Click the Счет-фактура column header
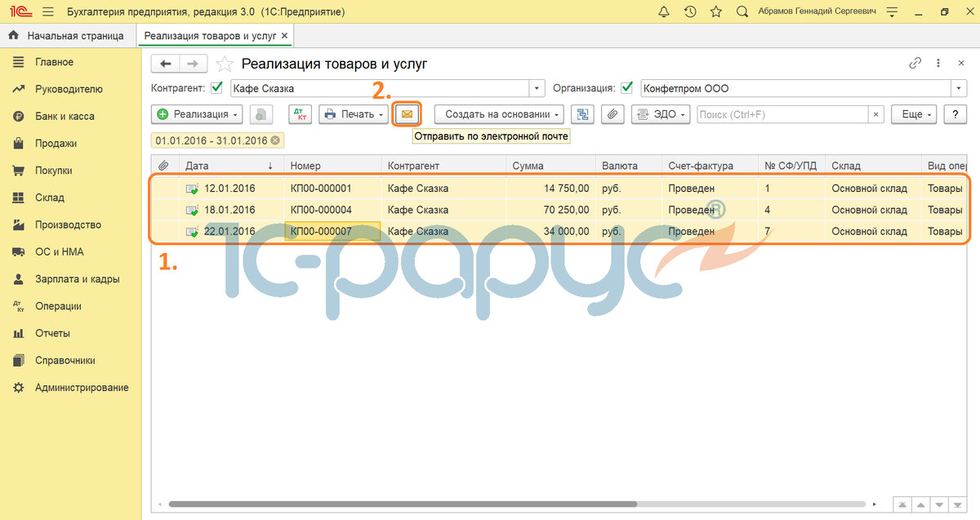This screenshot has width=980, height=520. pyautogui.click(x=710, y=166)
